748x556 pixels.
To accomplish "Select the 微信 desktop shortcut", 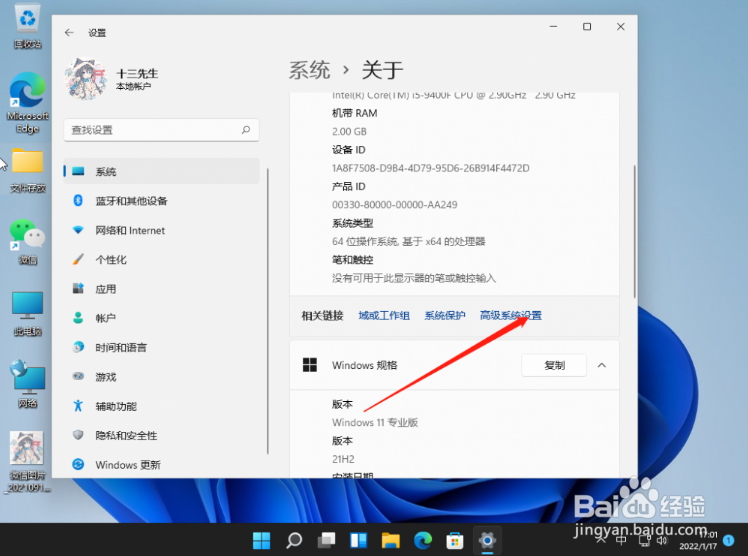I will (x=27, y=242).
